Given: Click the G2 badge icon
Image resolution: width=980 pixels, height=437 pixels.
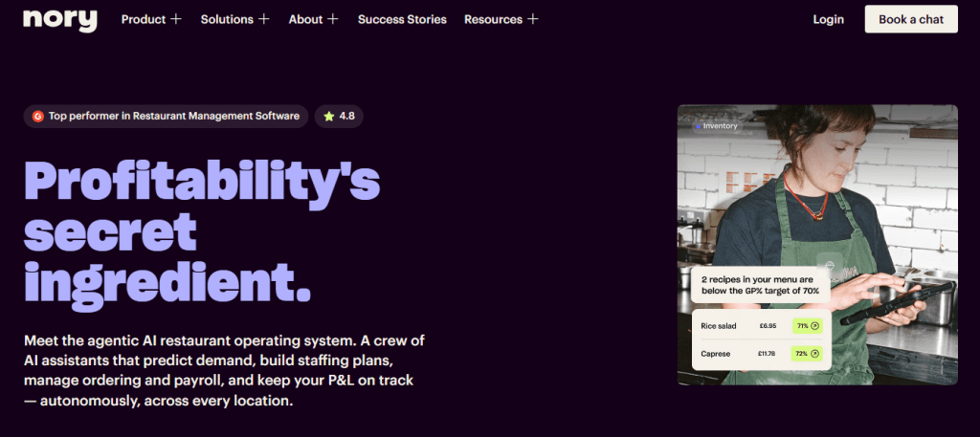Looking at the screenshot, I should point(38,116).
